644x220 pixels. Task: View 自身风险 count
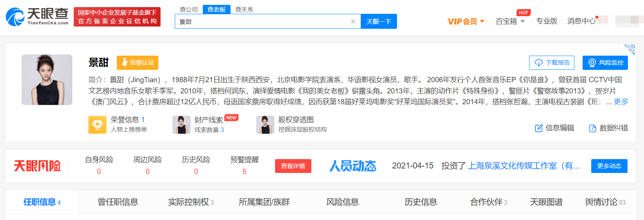coord(99,171)
